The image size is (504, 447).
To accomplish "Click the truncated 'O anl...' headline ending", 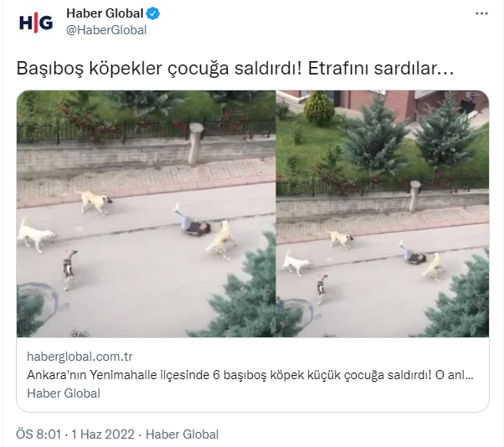I will pos(454,375).
